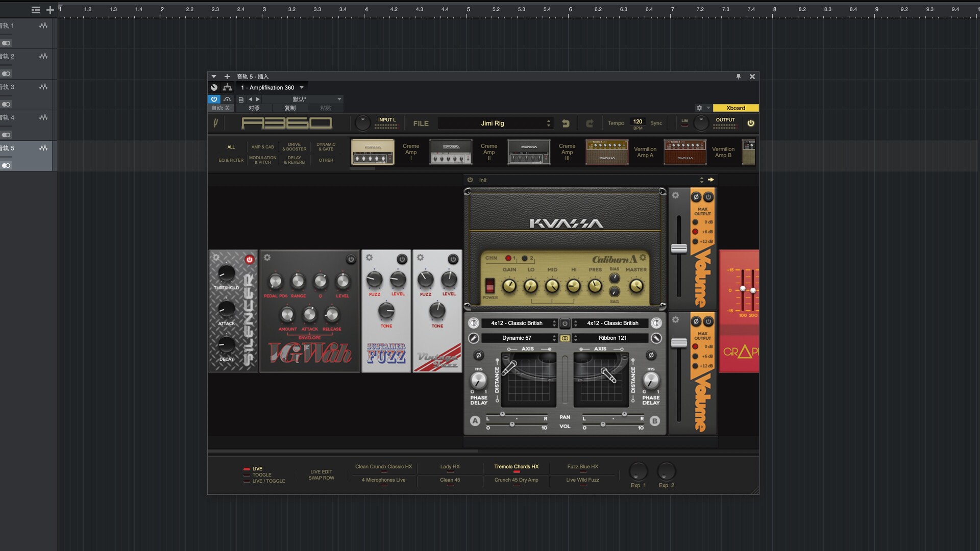Toggle the VG Wah pedal power button
The height and width of the screenshot is (551, 980).
pos(351,259)
